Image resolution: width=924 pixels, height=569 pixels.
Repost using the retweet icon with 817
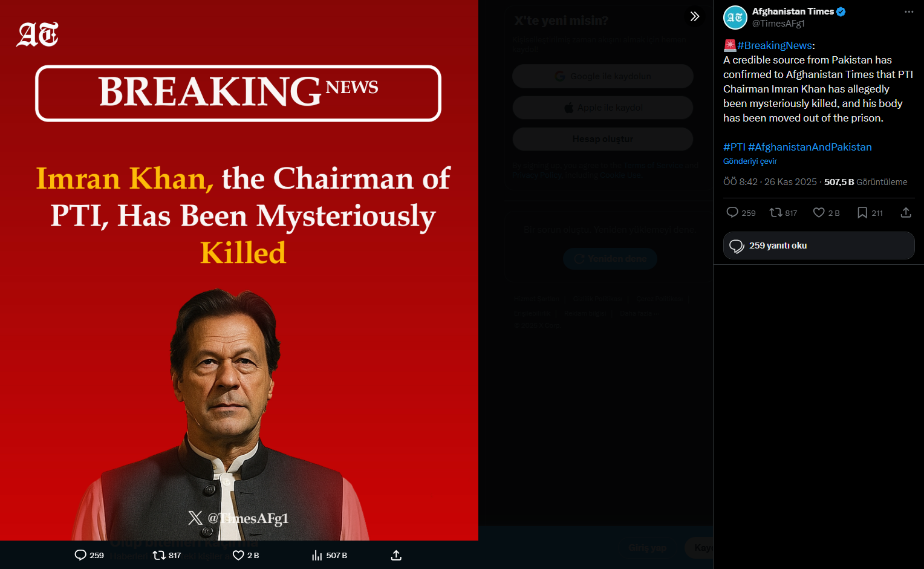776,212
